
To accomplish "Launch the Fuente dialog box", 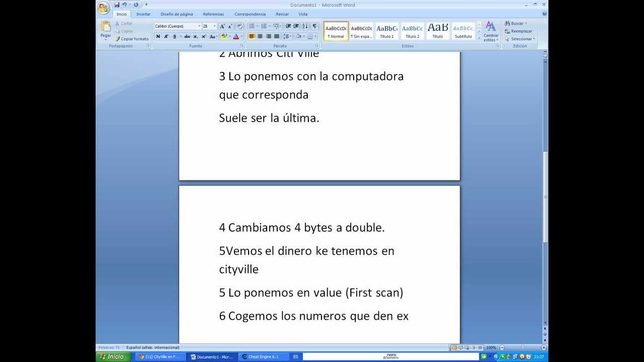I will [x=241, y=46].
